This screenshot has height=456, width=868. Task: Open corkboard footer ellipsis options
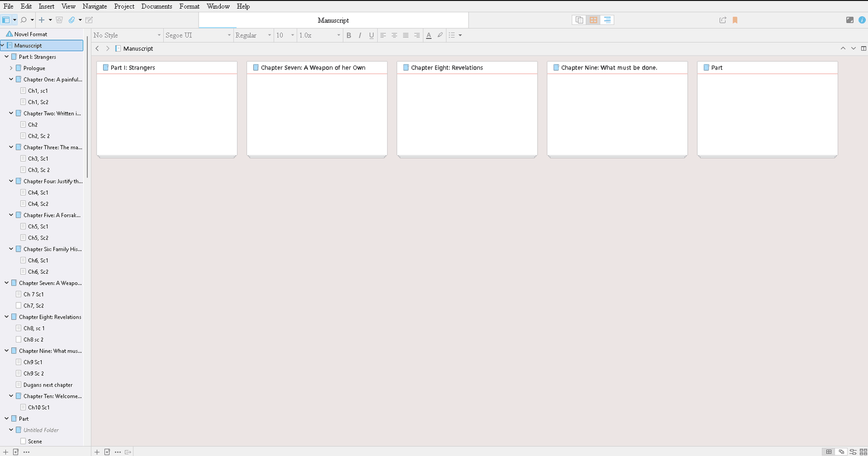(118, 452)
